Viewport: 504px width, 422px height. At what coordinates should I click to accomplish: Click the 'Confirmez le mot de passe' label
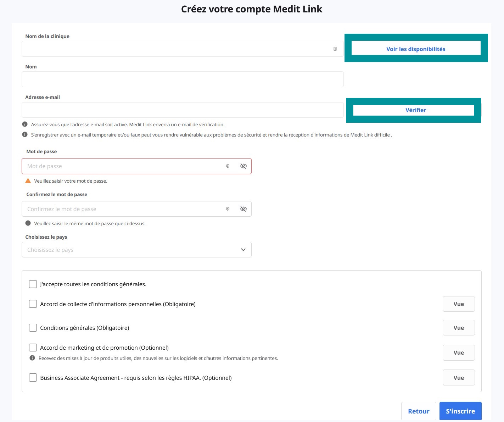pyautogui.click(x=57, y=194)
